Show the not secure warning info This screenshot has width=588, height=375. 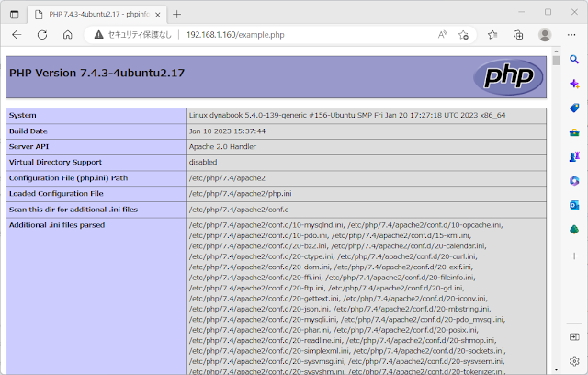pyautogui.click(x=132, y=35)
